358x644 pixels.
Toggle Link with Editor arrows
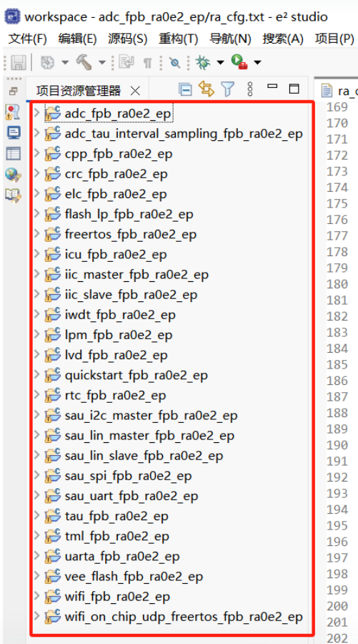[207, 89]
